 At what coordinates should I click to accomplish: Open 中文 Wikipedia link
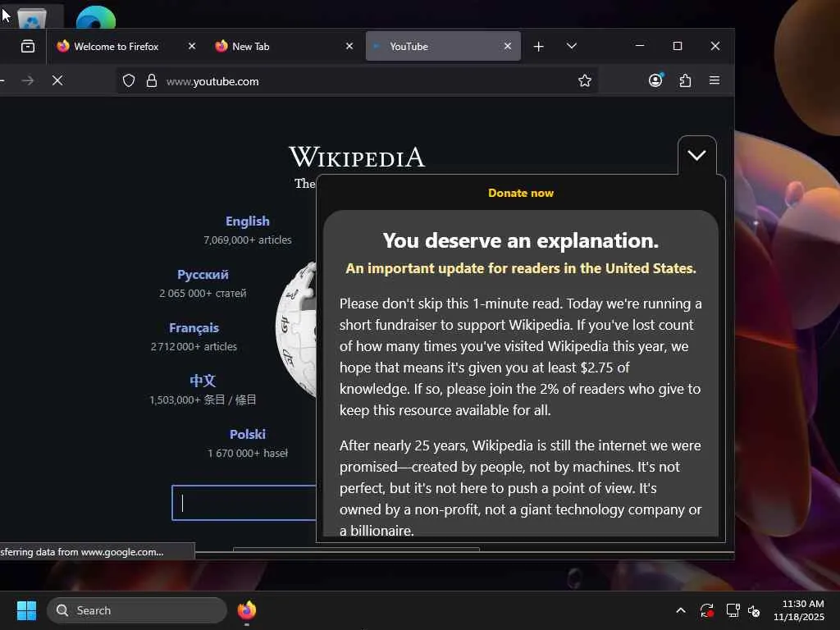pyautogui.click(x=203, y=381)
